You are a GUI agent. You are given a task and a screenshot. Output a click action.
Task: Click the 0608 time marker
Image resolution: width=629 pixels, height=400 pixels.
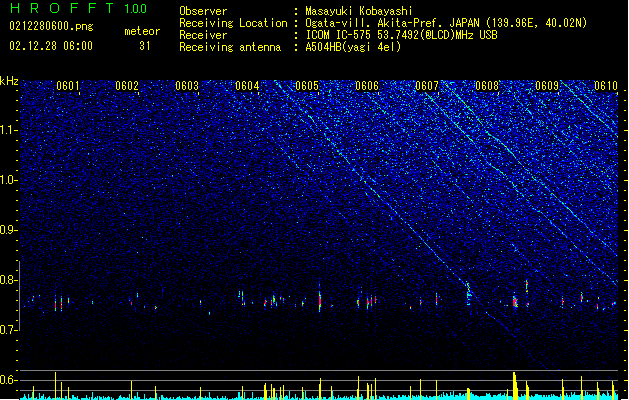point(487,86)
